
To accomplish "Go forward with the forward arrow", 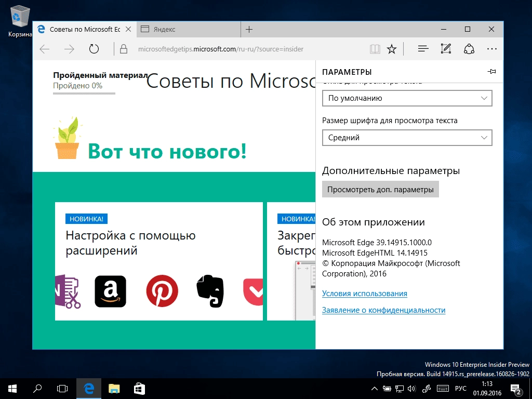I will pyautogui.click(x=69, y=49).
